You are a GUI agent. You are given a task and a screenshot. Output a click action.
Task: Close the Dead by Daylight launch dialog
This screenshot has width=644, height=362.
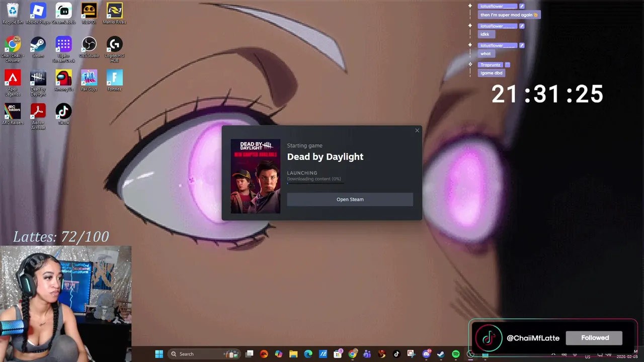point(417,131)
